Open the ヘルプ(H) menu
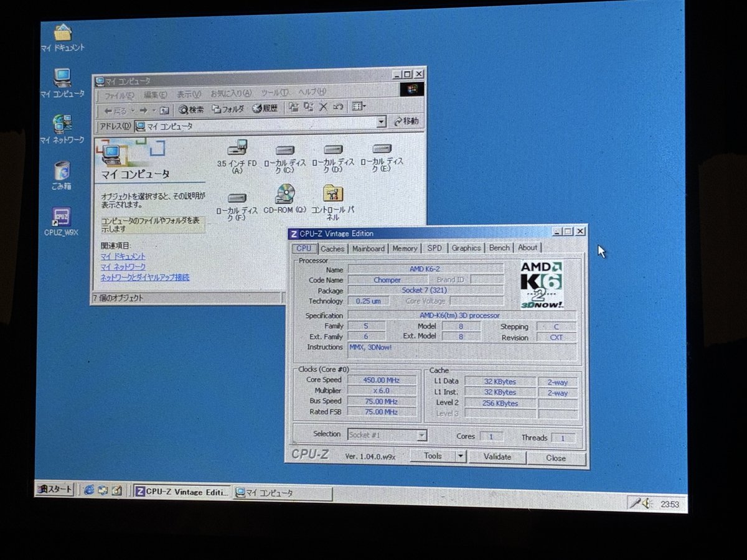 (312, 92)
